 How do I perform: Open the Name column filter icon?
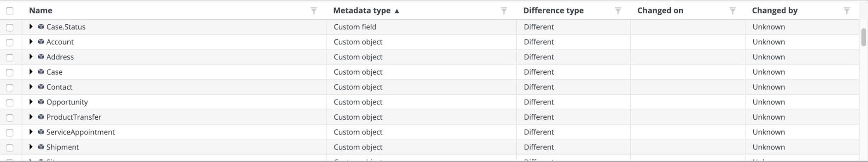[314, 11]
